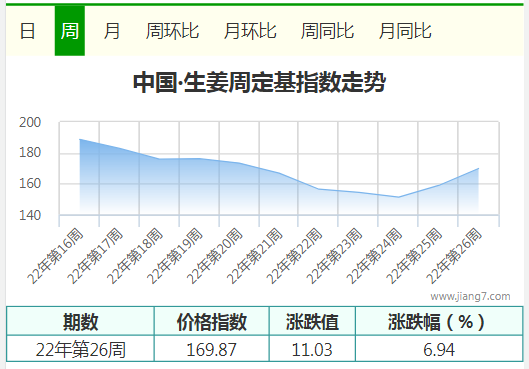This screenshot has width=529, height=369.
Task: Select the 22年第20周 axis label
Action: (x=215, y=256)
